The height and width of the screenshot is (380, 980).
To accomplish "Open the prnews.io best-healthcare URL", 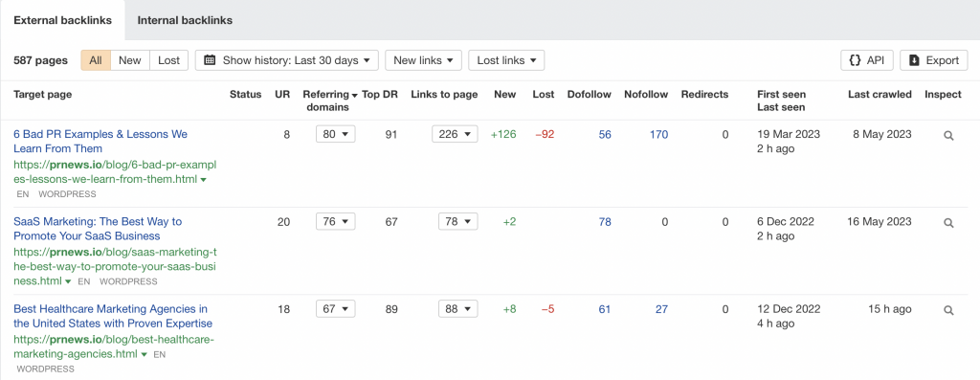I will click(x=114, y=346).
